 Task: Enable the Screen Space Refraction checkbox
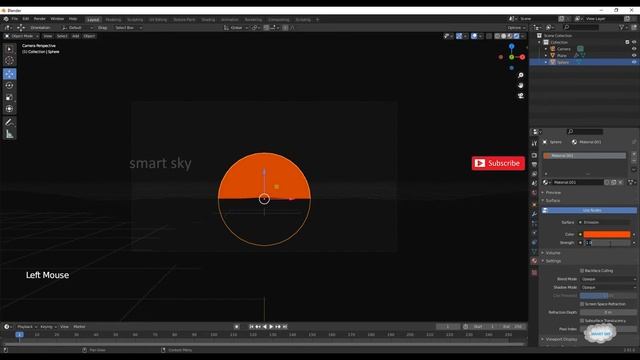pos(582,304)
